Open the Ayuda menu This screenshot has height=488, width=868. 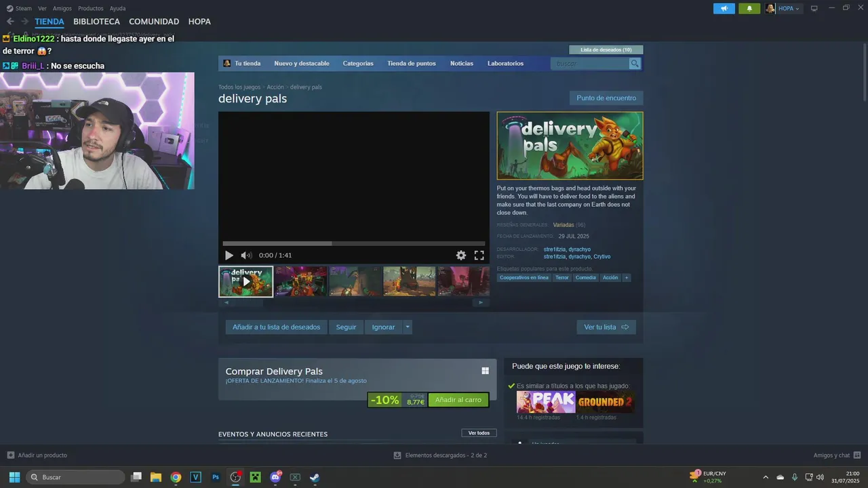pyautogui.click(x=117, y=8)
